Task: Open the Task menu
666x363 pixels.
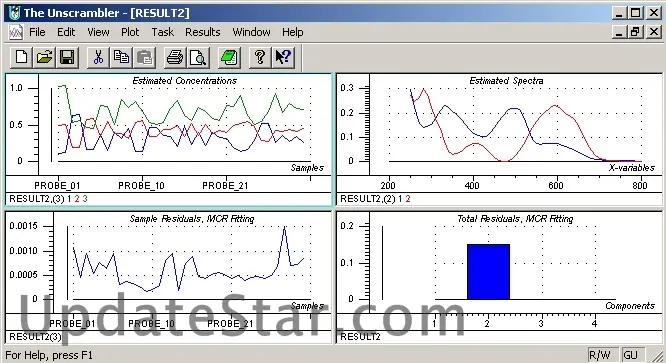Action: (163, 32)
